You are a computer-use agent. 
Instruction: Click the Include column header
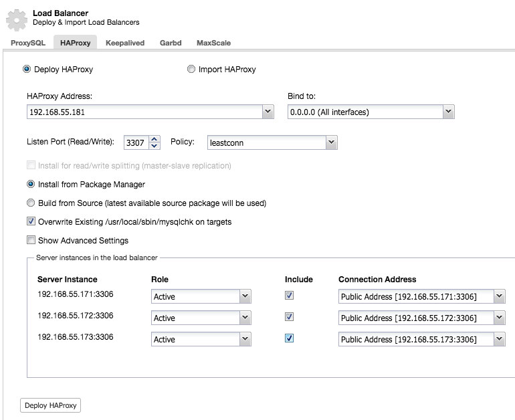click(298, 279)
